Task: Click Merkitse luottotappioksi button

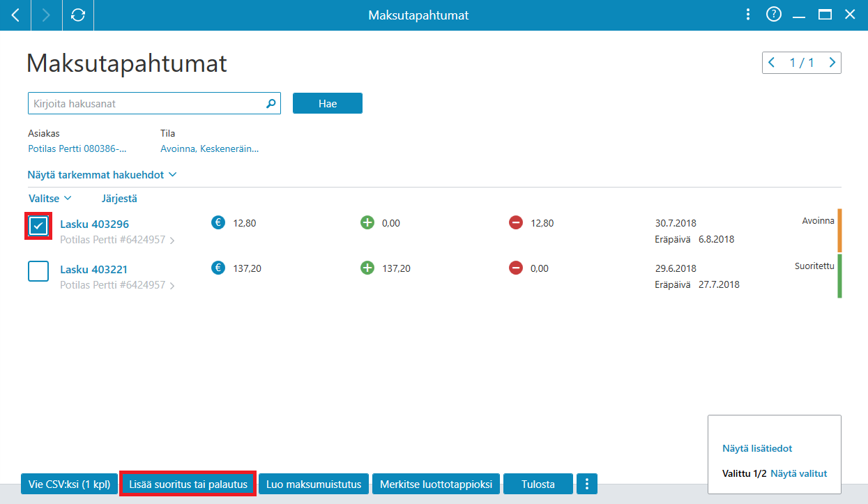Action: coord(436,484)
